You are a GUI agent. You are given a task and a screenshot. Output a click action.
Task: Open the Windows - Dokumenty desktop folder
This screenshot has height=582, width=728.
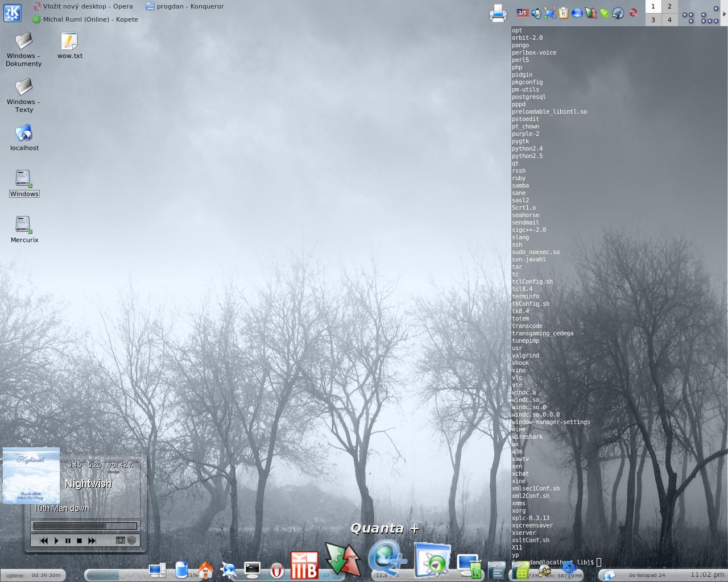tap(23, 50)
